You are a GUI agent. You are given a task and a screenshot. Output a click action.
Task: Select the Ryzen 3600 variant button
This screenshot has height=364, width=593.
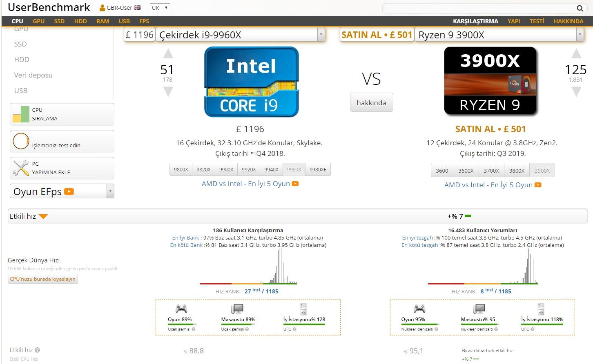(x=442, y=171)
